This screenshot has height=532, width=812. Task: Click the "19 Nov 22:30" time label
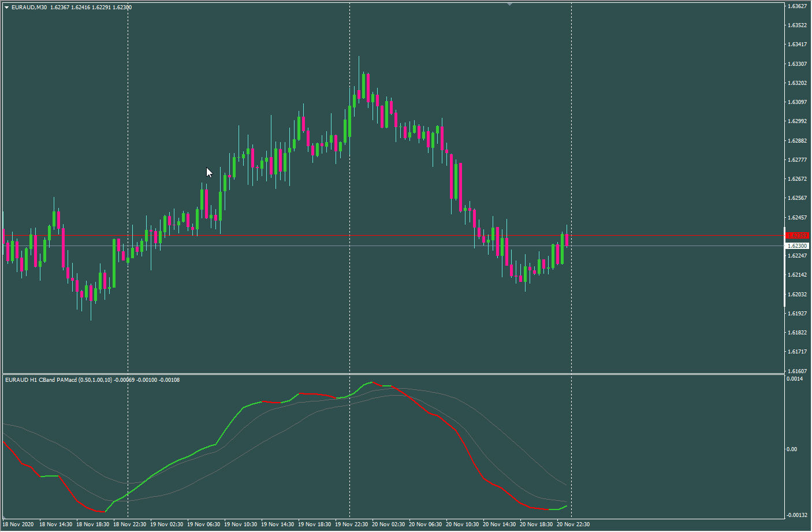pos(352,524)
